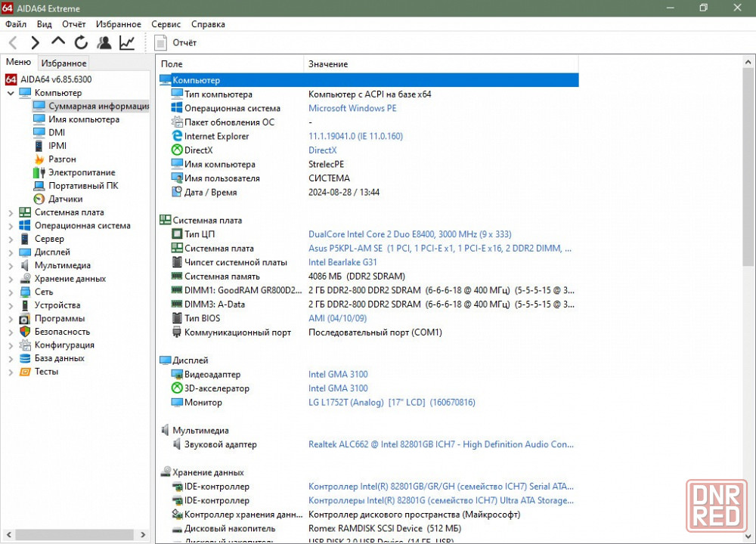Viewport: 756px width, 544px height.
Task: Expand the Хранение данных tree node
Action: 11,279
